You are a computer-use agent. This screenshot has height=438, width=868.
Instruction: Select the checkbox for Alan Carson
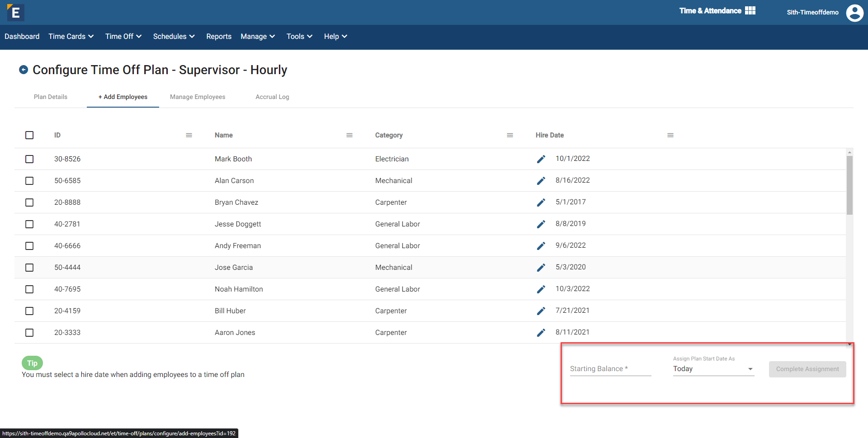click(29, 181)
